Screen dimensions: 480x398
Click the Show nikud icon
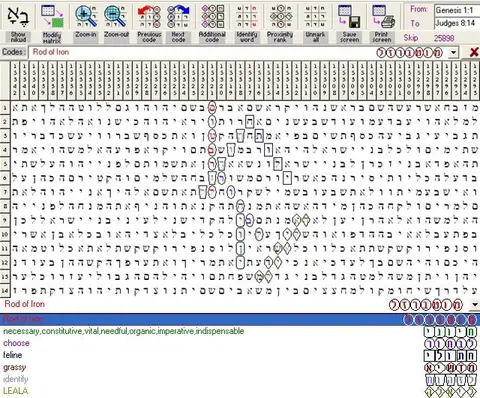coord(18,16)
